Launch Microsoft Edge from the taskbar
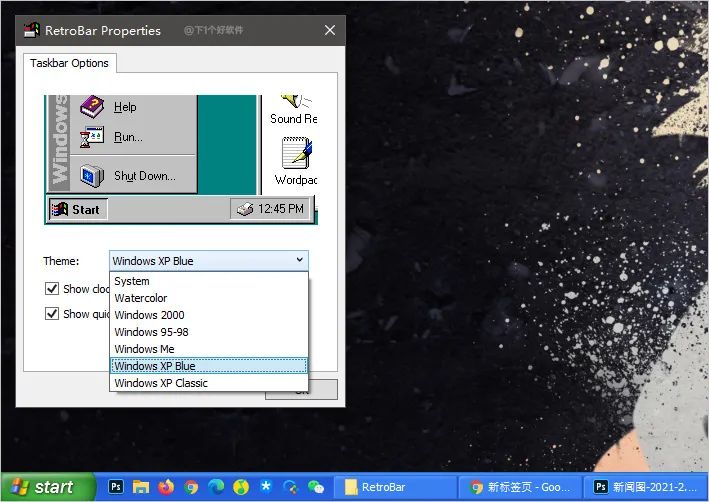 click(216, 487)
